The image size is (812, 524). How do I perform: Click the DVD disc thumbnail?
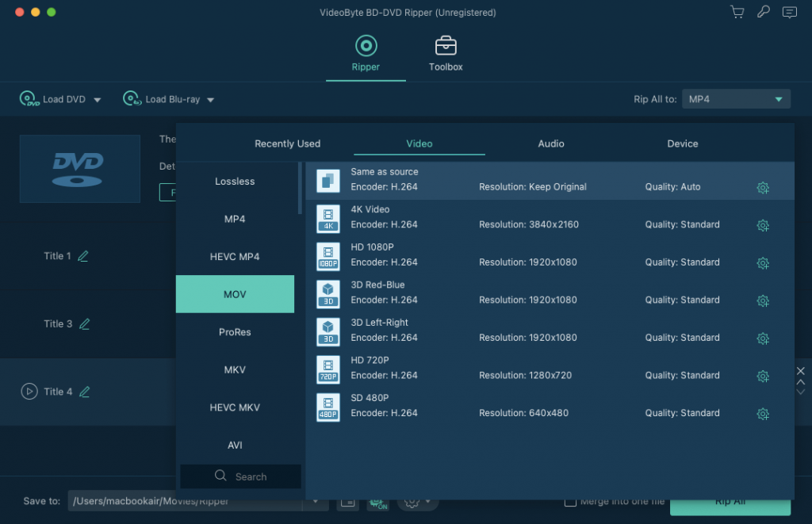(80, 169)
